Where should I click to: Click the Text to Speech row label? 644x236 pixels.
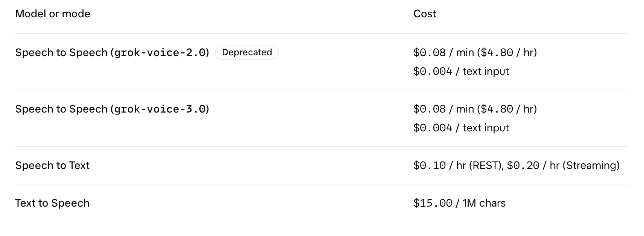pos(52,203)
